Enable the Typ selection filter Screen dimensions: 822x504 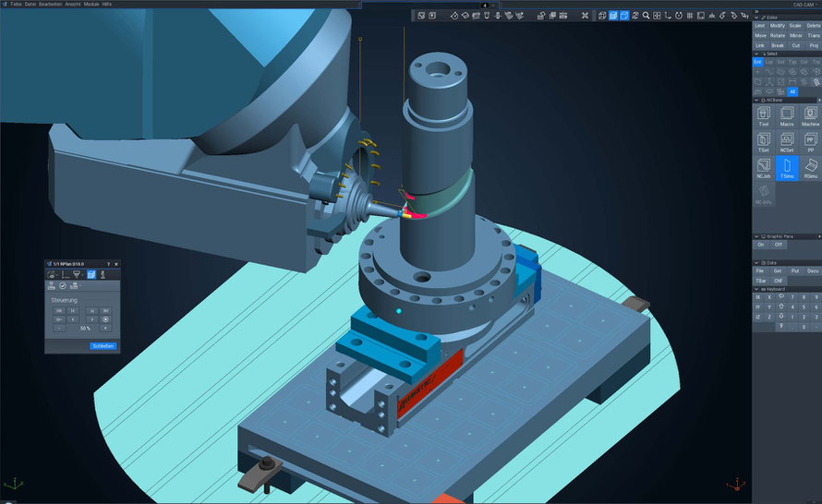(792, 62)
